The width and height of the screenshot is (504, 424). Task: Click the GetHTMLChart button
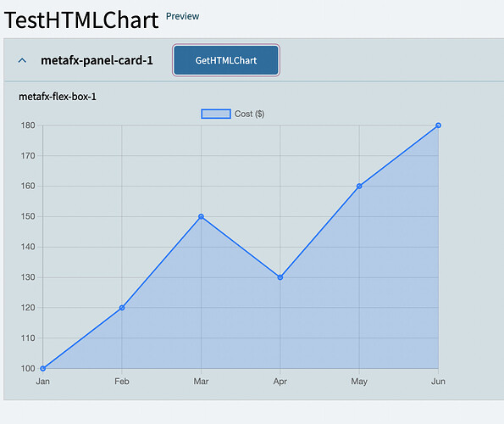226,60
